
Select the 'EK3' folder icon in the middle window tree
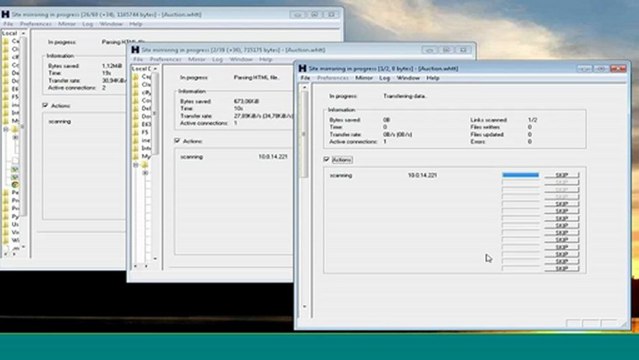136,124
